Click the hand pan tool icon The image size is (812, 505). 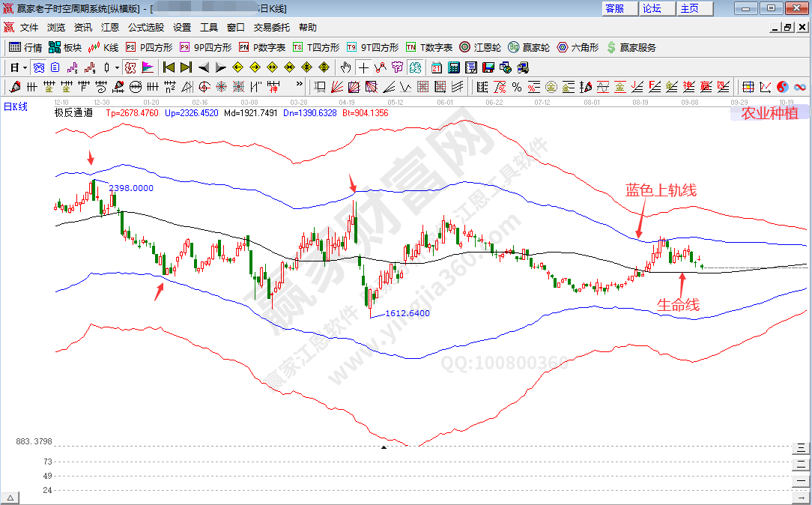point(346,67)
